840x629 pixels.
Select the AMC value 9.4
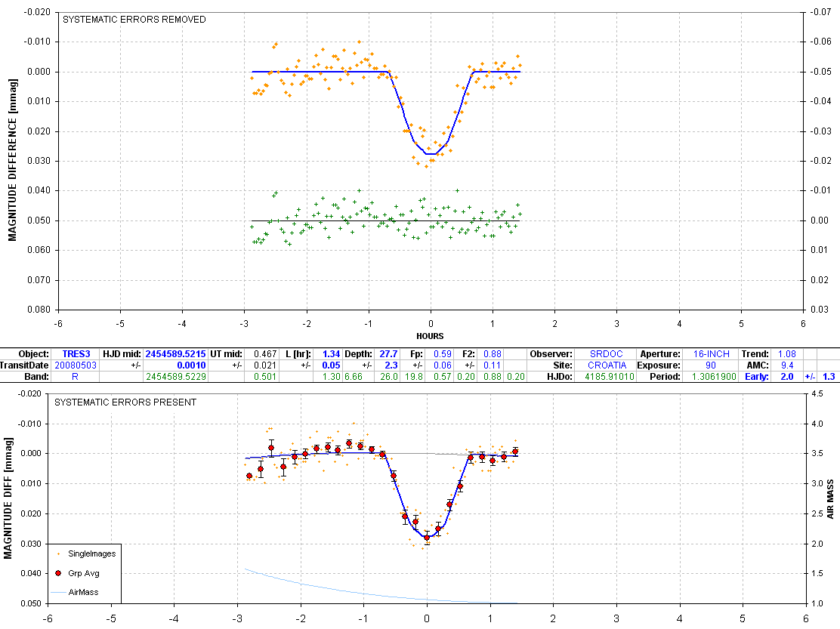(x=787, y=365)
